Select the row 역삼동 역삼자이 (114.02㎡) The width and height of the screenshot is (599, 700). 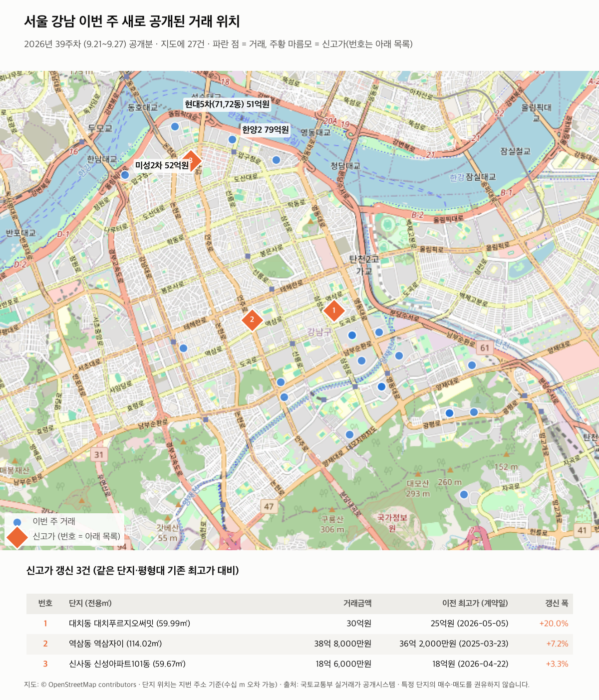tap(299, 644)
